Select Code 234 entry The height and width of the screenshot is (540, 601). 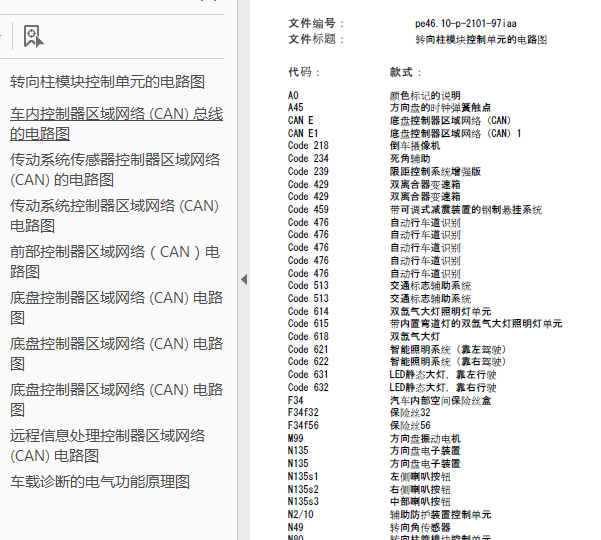(308, 159)
